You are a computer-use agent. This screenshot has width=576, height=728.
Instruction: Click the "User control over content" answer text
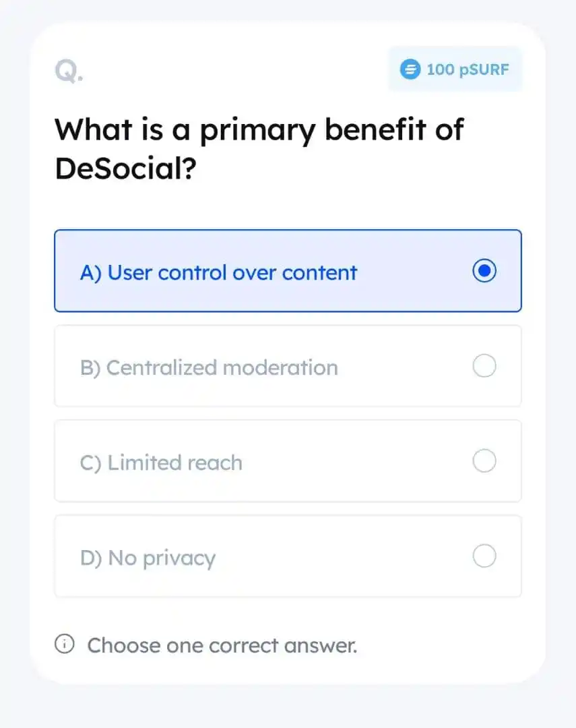(x=232, y=272)
